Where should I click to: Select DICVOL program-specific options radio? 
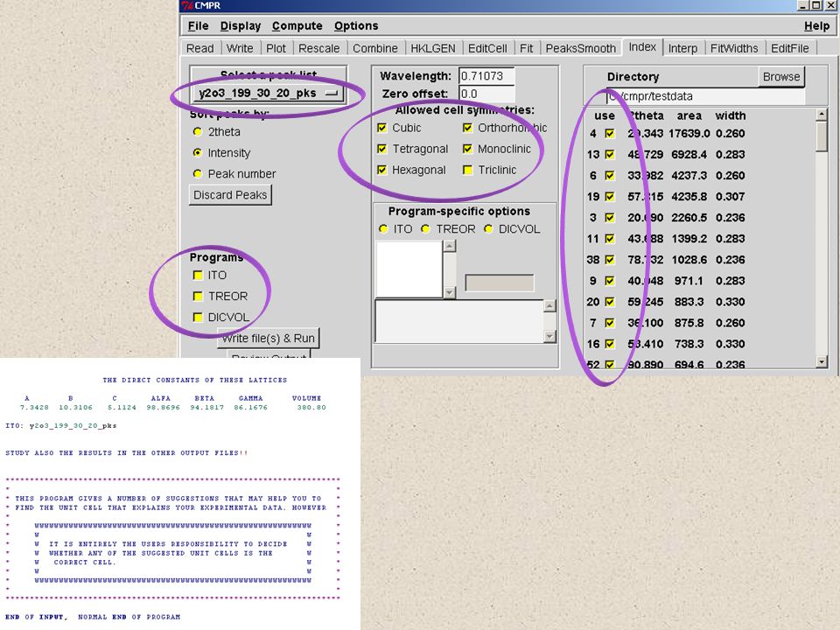[x=488, y=228]
